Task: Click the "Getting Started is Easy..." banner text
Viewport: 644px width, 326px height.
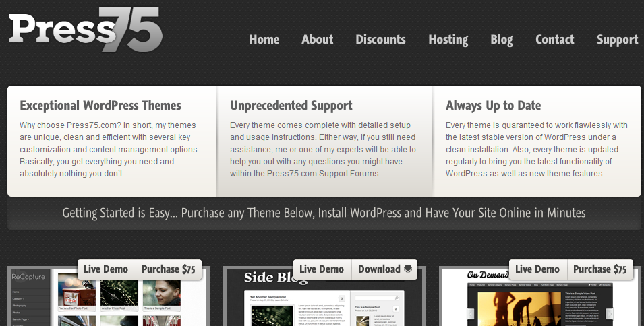Action: coord(324,213)
